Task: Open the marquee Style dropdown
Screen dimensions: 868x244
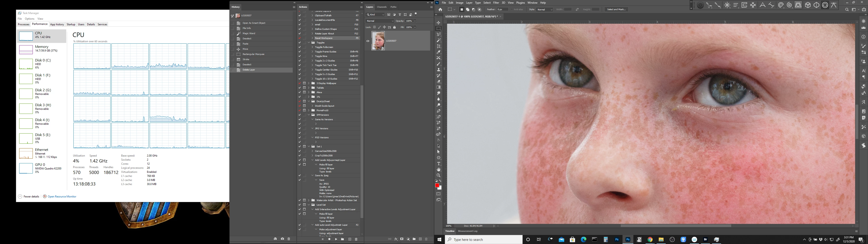Action: point(545,9)
